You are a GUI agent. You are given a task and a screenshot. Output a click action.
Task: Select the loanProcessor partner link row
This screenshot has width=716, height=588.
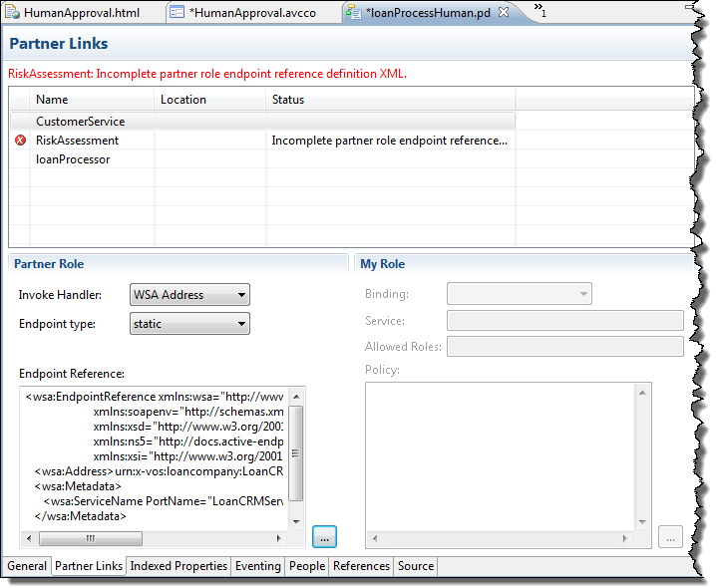(72, 159)
